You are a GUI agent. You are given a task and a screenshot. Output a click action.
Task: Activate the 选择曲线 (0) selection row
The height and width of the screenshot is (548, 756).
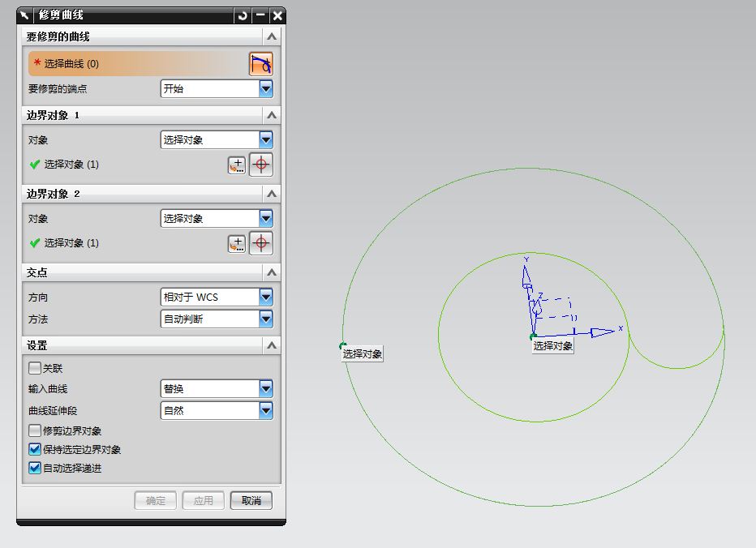pyautogui.click(x=137, y=63)
